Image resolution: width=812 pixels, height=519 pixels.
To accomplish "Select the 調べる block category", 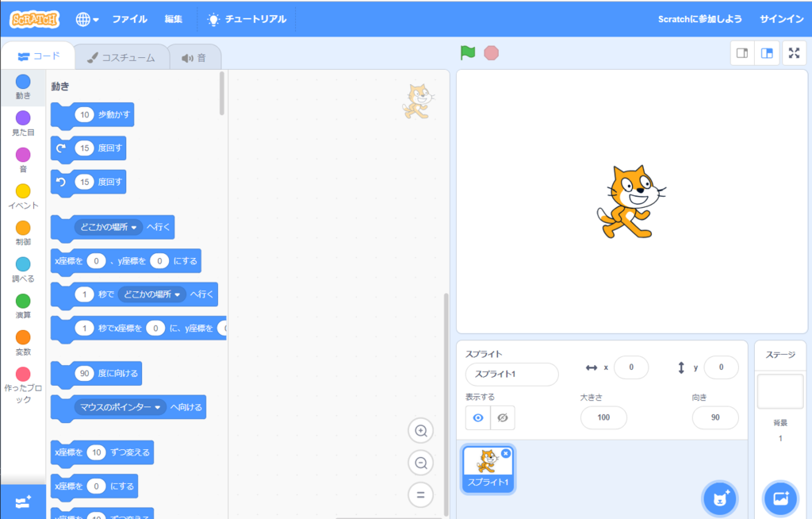I will pos(23,270).
